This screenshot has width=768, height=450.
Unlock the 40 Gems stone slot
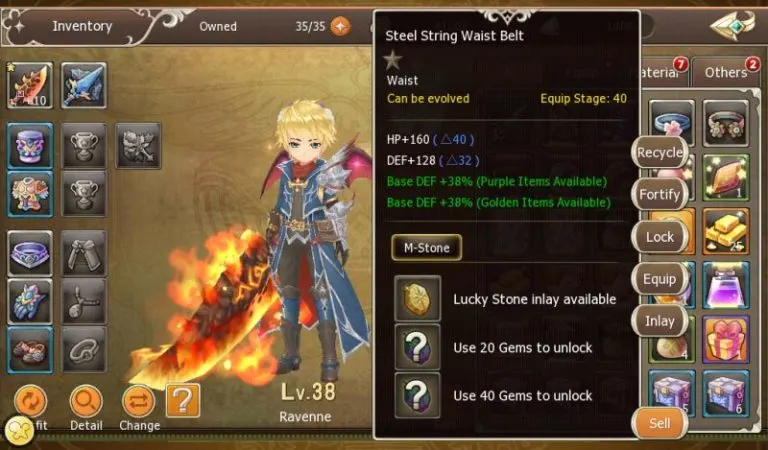[417, 395]
